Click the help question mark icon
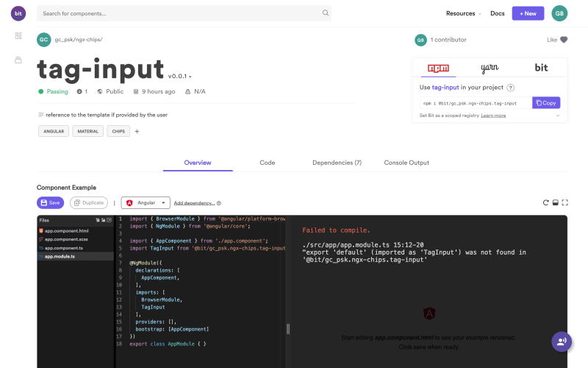The height and width of the screenshot is (368, 588). click(x=510, y=88)
